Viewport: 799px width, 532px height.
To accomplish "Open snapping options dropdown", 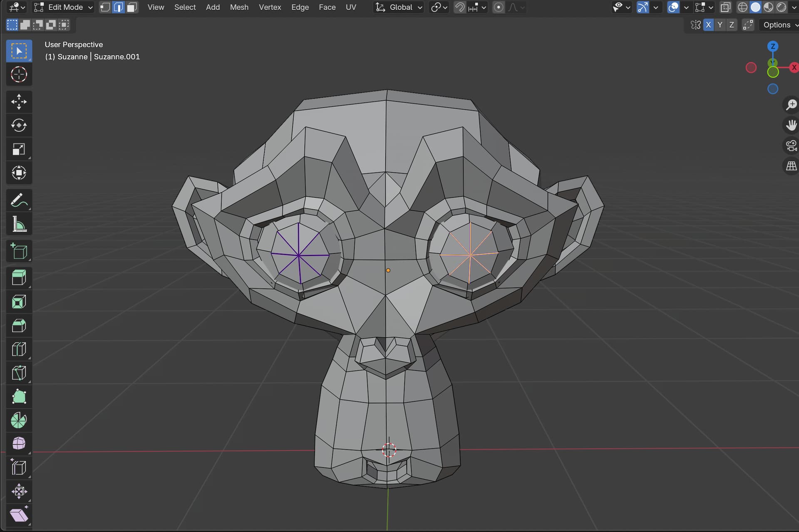I will click(x=477, y=7).
